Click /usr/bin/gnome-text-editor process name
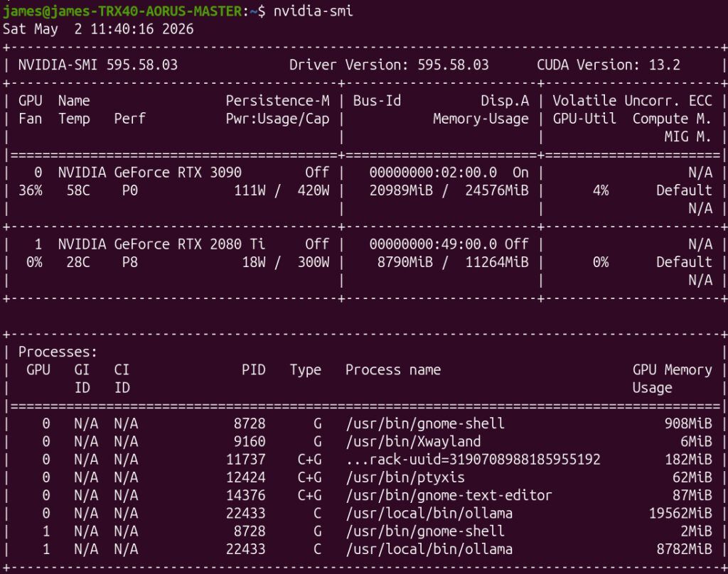The height and width of the screenshot is (574, 728). pos(449,496)
